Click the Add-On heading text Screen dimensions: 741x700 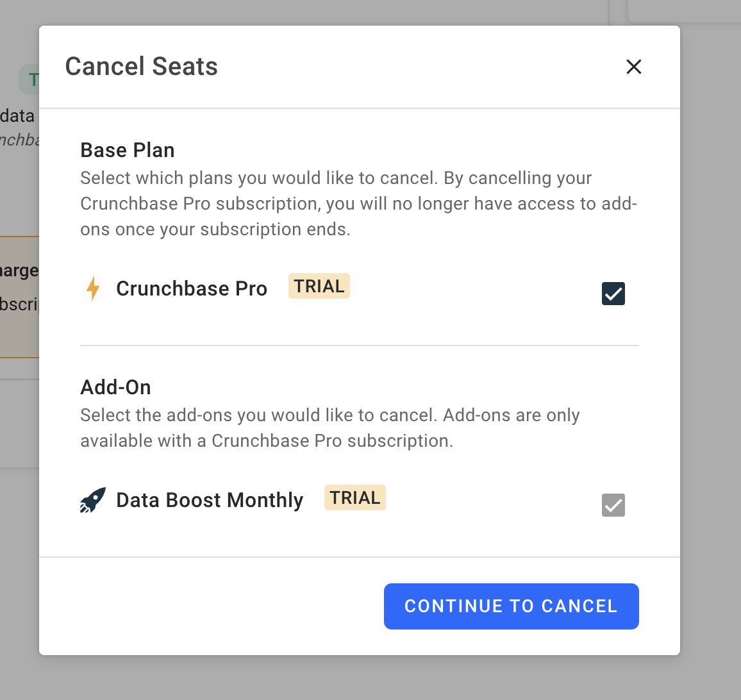pos(115,387)
